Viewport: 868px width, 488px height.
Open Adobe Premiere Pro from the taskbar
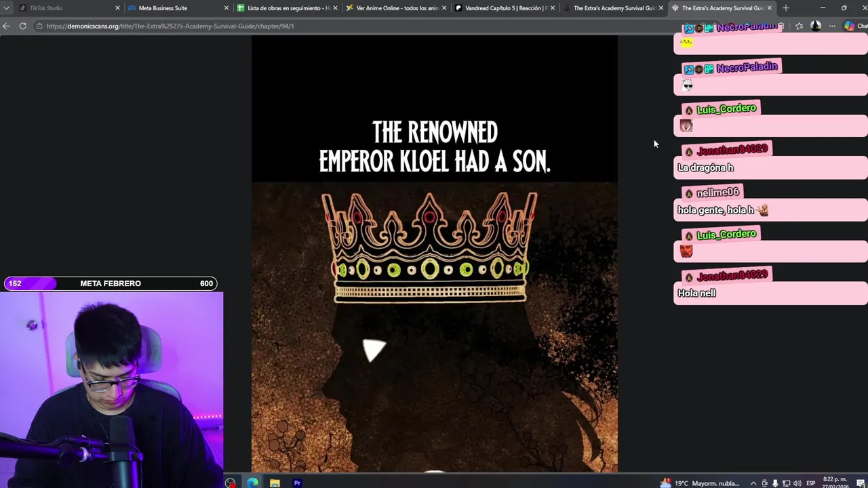(x=297, y=483)
